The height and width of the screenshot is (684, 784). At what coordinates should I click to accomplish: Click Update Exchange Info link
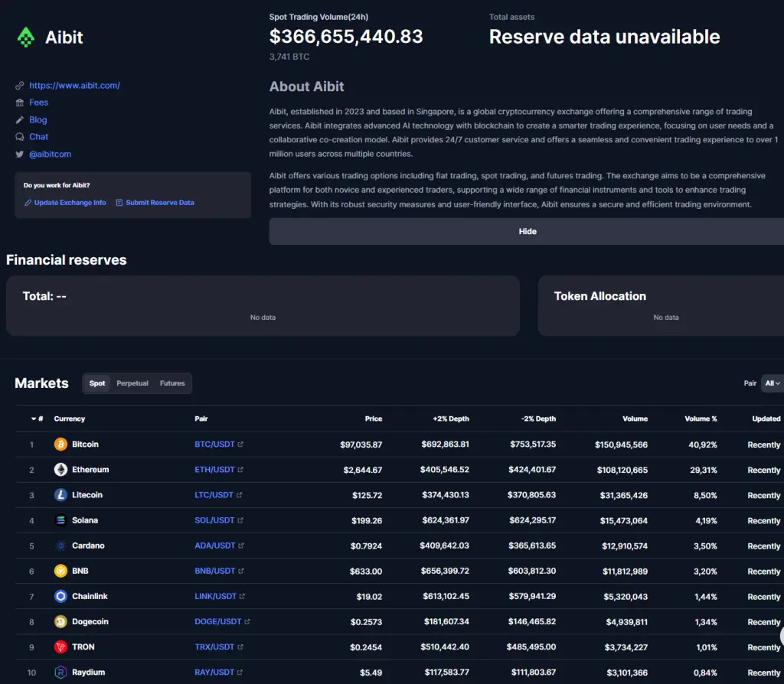tap(66, 202)
